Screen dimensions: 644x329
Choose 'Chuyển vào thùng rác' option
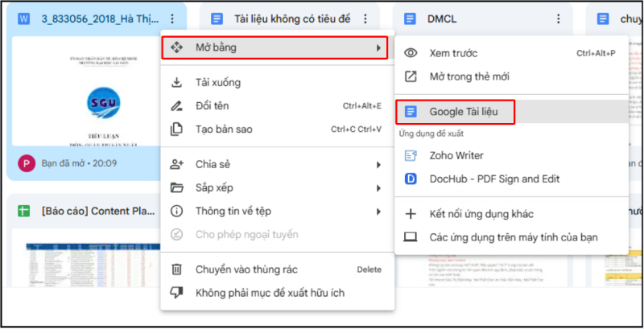coord(277,269)
